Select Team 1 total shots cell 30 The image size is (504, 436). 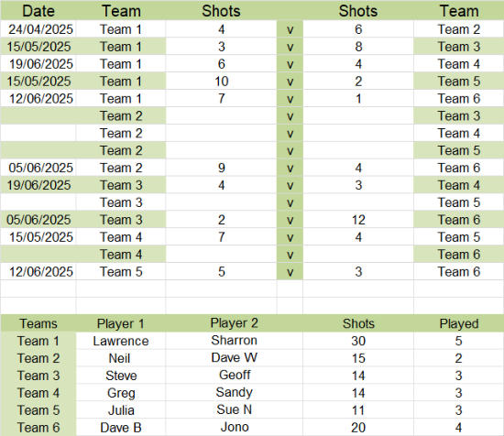(358, 341)
